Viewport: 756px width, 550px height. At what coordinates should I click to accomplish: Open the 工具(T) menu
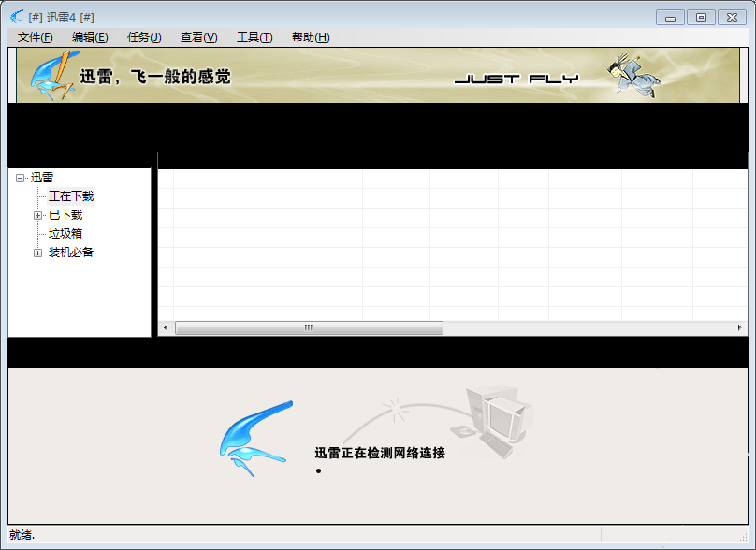(254, 37)
